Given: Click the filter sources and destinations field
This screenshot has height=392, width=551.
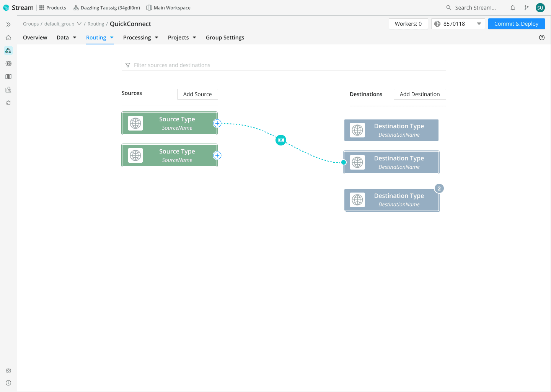Looking at the screenshot, I should coord(284,65).
